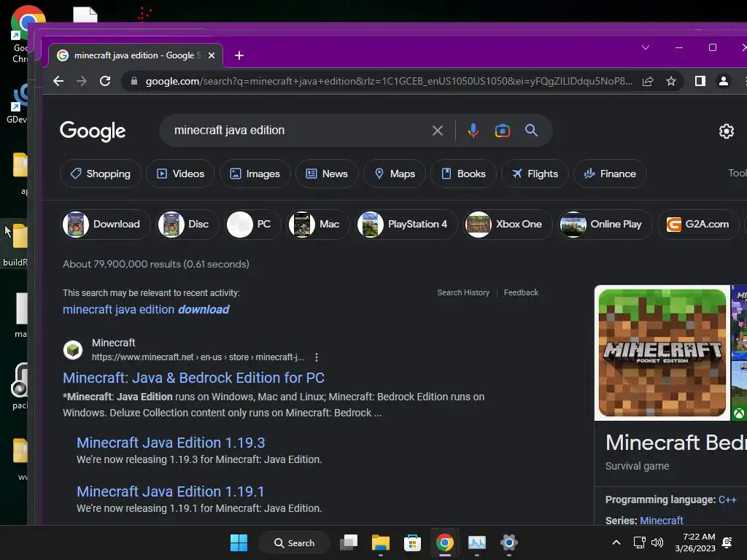Go back to the previous page
Image resolution: width=747 pixels, height=560 pixels.
[x=58, y=81]
